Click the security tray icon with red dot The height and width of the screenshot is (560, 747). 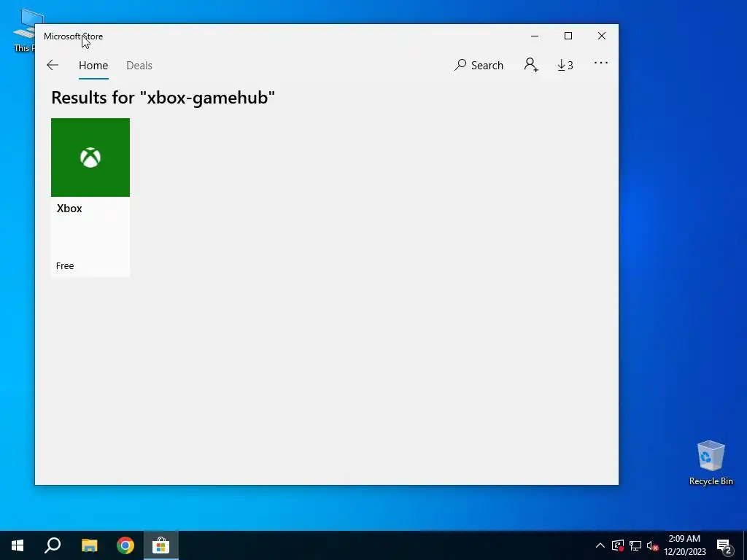click(618, 545)
